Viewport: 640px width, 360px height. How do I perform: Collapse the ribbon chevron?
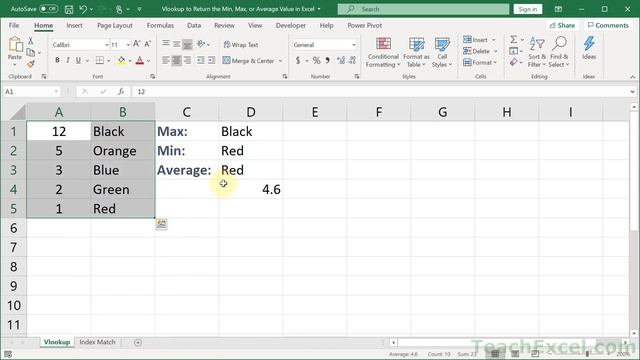pos(632,77)
